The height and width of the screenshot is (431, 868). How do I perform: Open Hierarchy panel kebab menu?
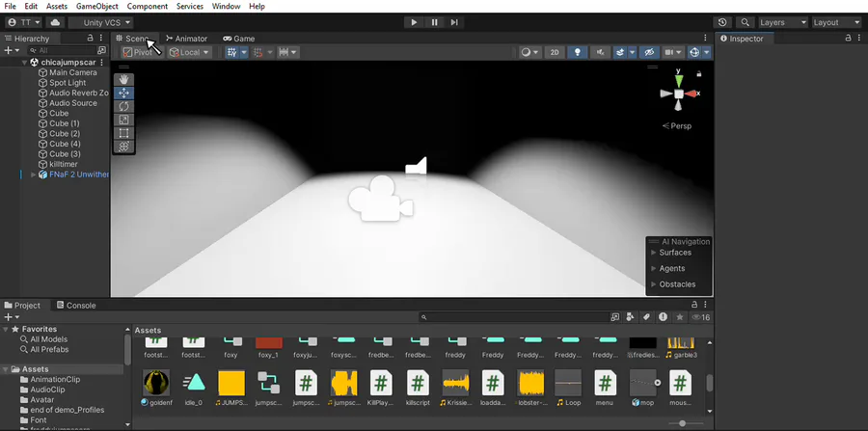pos(100,39)
